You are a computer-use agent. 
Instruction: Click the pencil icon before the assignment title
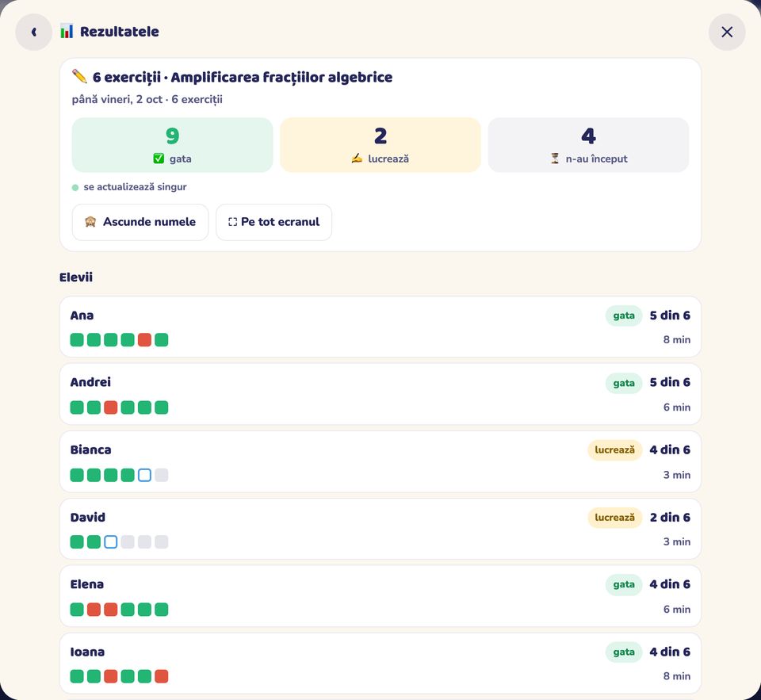(x=79, y=77)
